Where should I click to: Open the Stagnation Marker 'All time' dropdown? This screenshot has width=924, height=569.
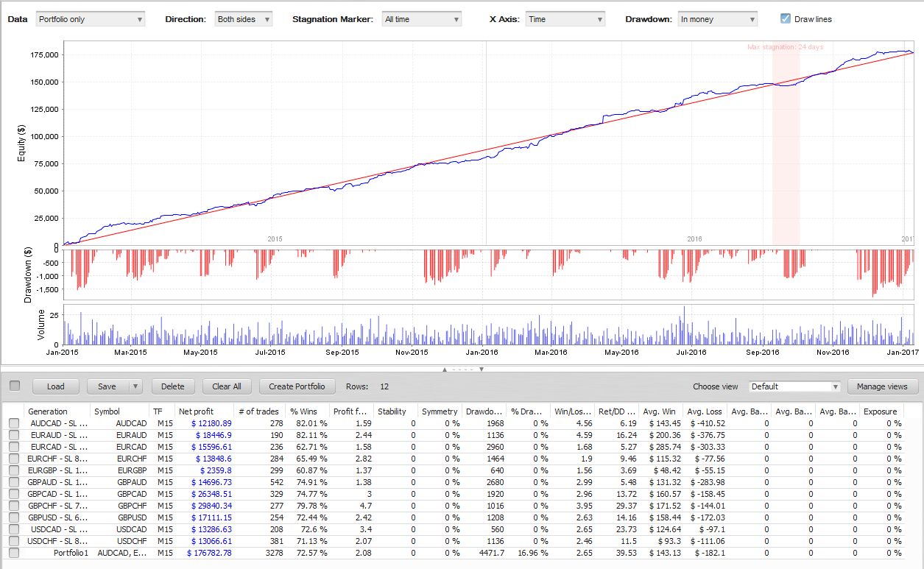click(422, 19)
